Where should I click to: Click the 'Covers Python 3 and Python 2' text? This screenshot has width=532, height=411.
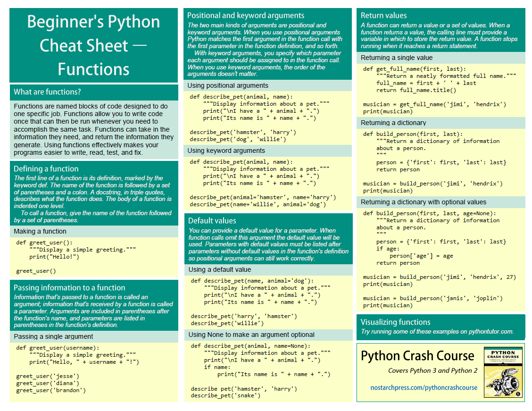pos(432,370)
